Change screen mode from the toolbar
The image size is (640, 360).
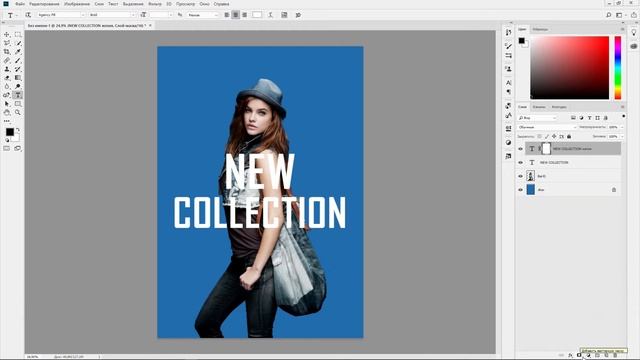pyautogui.click(x=18, y=149)
